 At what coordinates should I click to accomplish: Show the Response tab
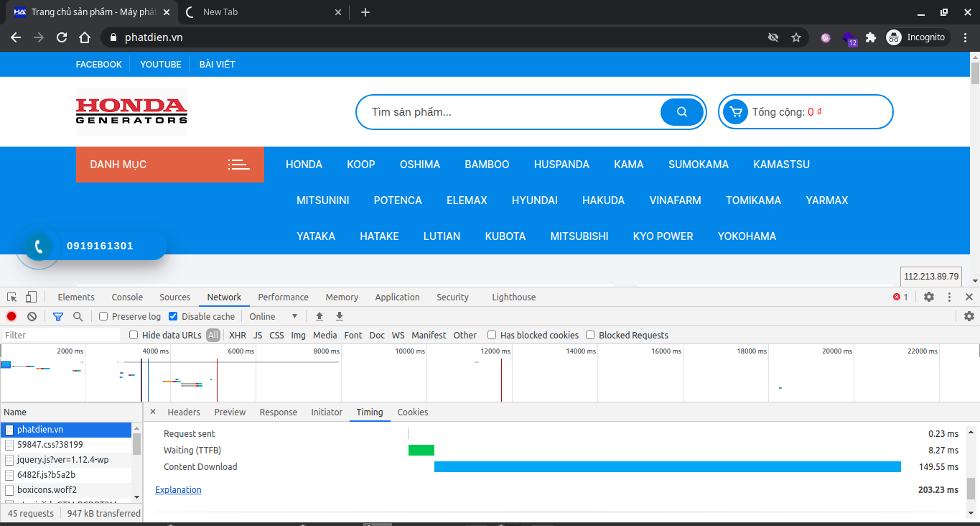coord(279,412)
